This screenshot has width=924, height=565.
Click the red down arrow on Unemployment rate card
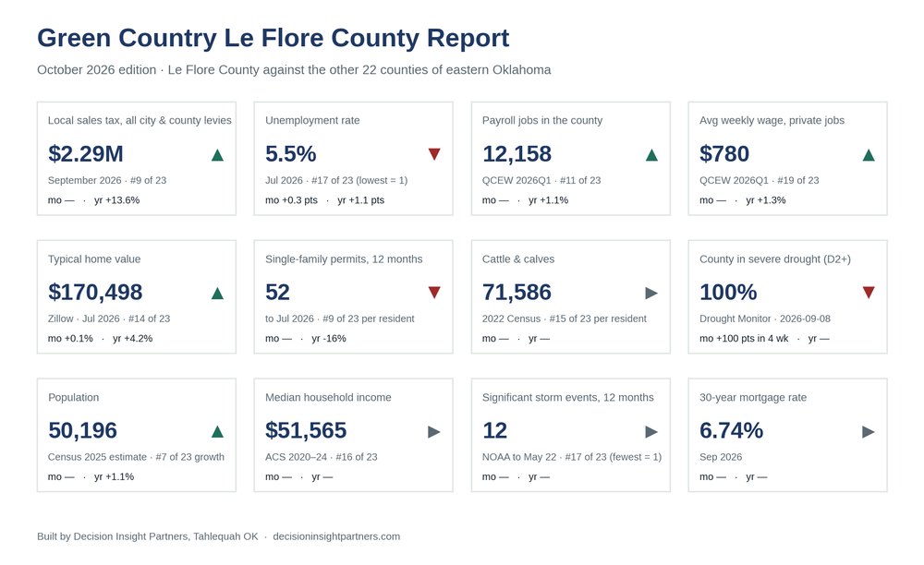coord(434,154)
